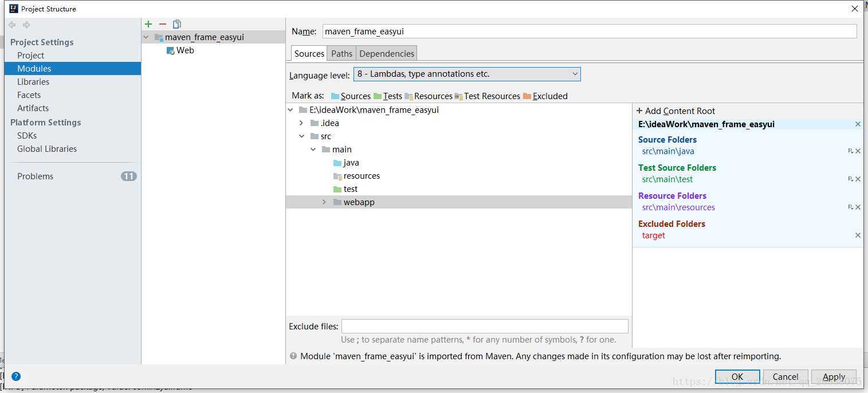Click the Problems count badge 11
Viewport: 868px width, 393px height.
(129, 176)
